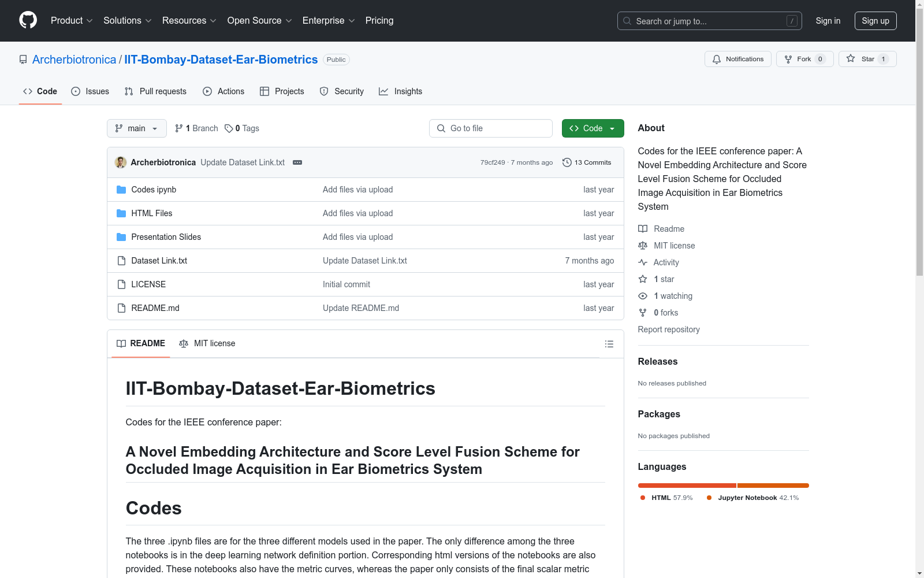Click the Dataset Link.txt file icon

coord(121,261)
